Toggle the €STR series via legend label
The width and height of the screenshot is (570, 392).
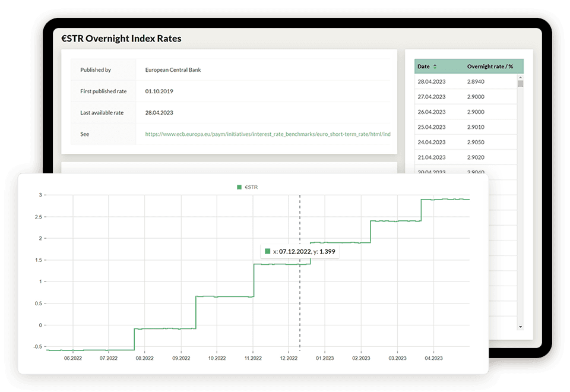pyautogui.click(x=251, y=187)
